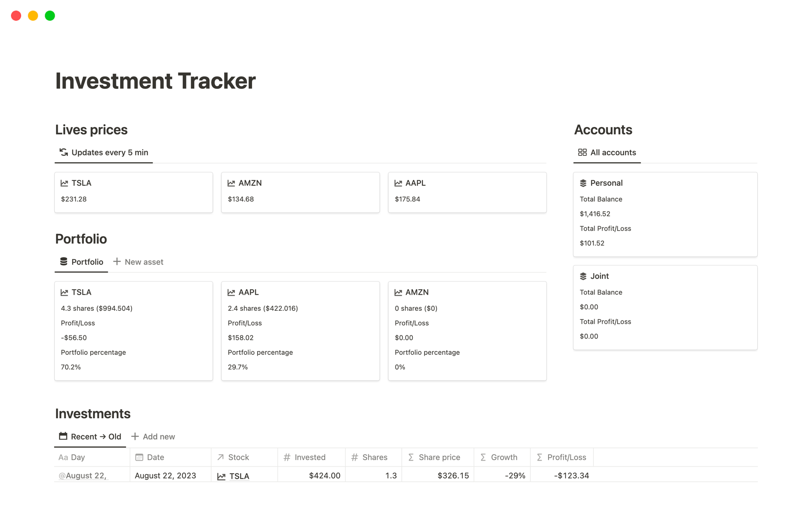Click the refresh icon beside Updates every 5 min

tap(63, 152)
